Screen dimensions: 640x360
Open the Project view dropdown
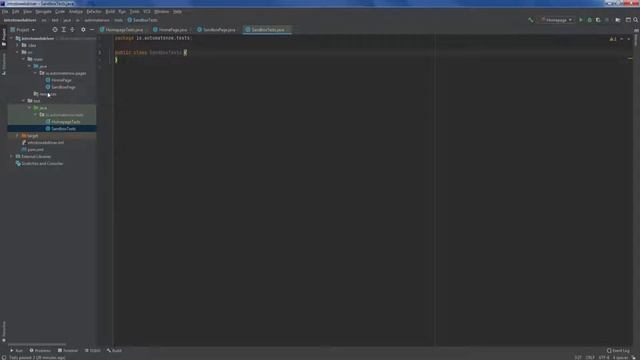tap(23, 30)
